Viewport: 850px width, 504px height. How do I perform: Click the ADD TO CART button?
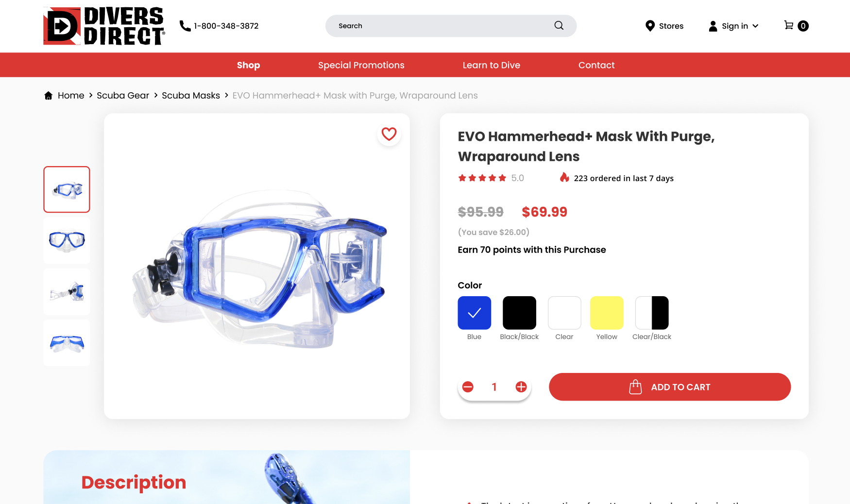point(670,387)
